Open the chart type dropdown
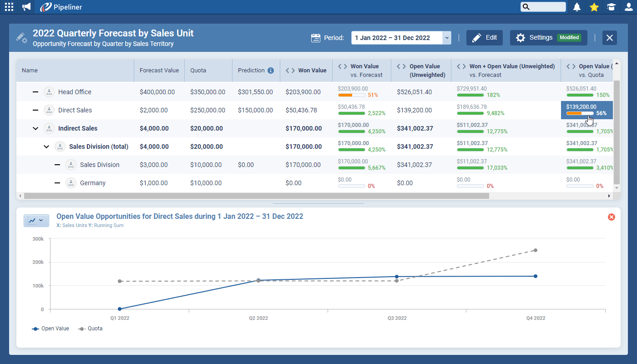 36,221
